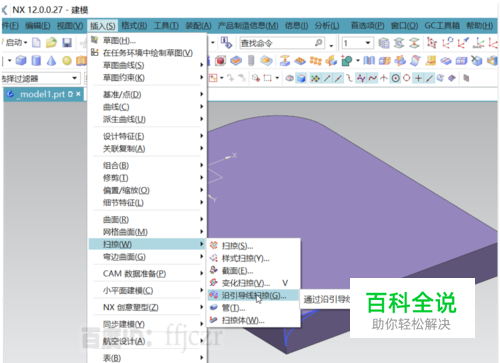Choose 草图(H)... menu item
This screenshot has width=500, height=363.
tap(147, 40)
